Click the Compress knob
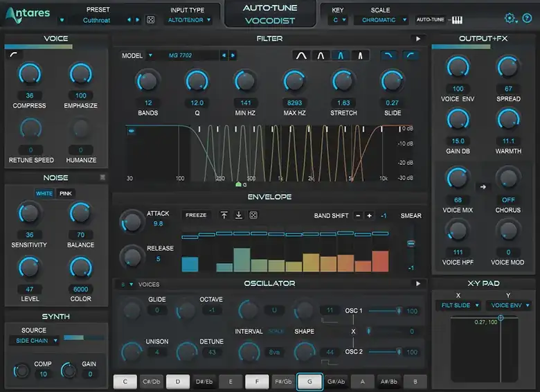The height and width of the screenshot is (392, 540). tap(30, 73)
